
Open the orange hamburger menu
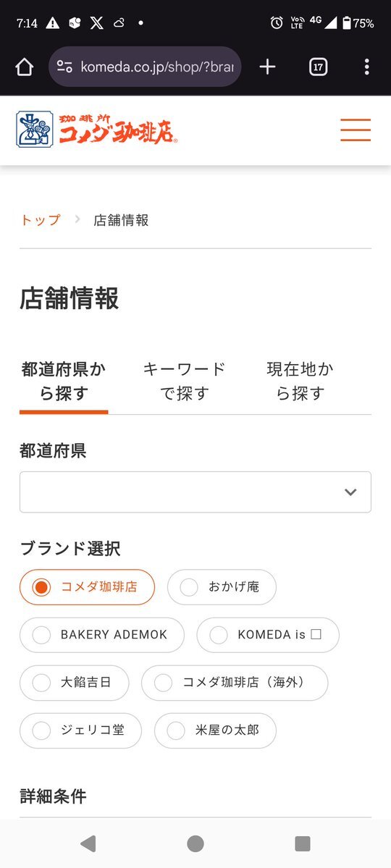point(356,130)
